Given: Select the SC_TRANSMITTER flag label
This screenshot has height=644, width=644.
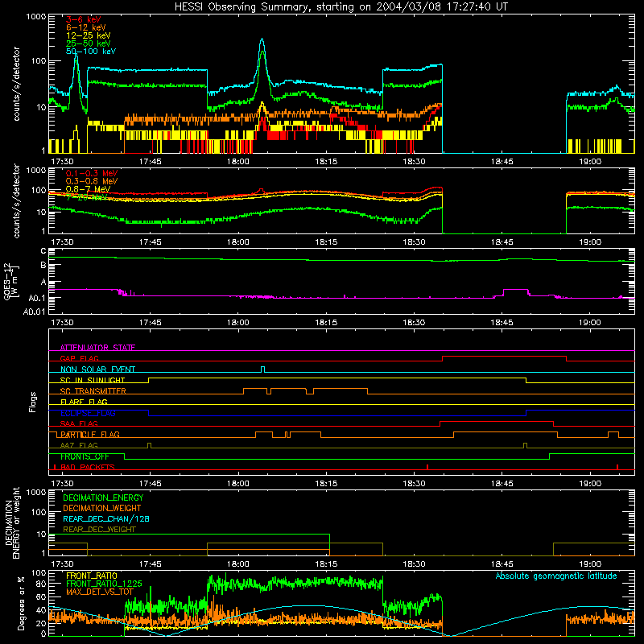Looking at the screenshot, I should [93, 391].
